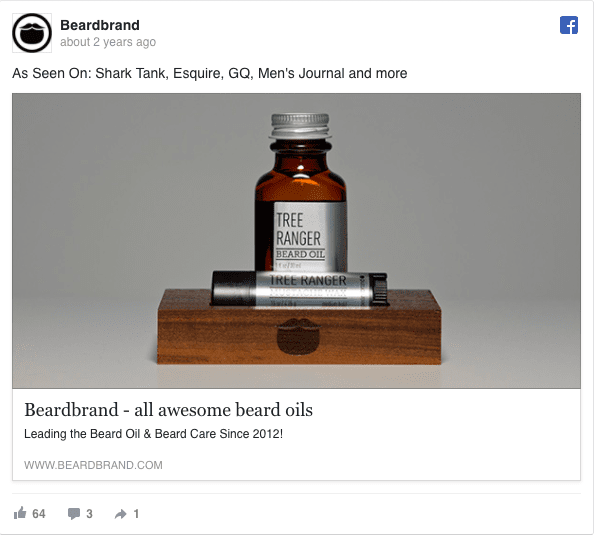This screenshot has height=537, width=597.
Task: Click the thumbs-up like icon
Action: point(20,513)
